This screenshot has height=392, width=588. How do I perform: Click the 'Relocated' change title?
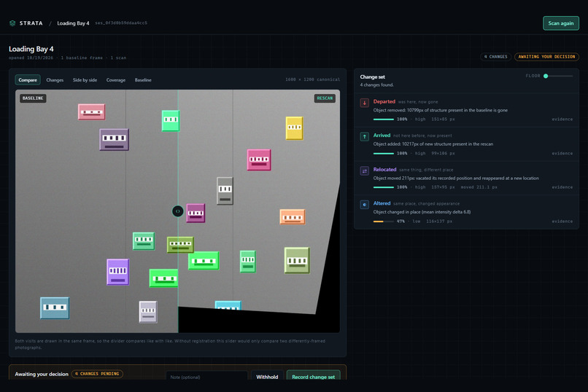[x=384, y=169]
